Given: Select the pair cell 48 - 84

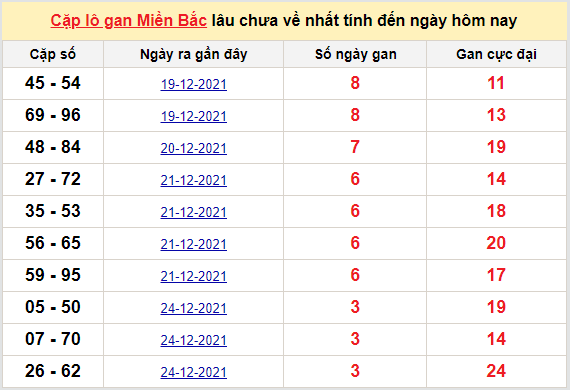Looking at the screenshot, I should pyautogui.click(x=53, y=147).
